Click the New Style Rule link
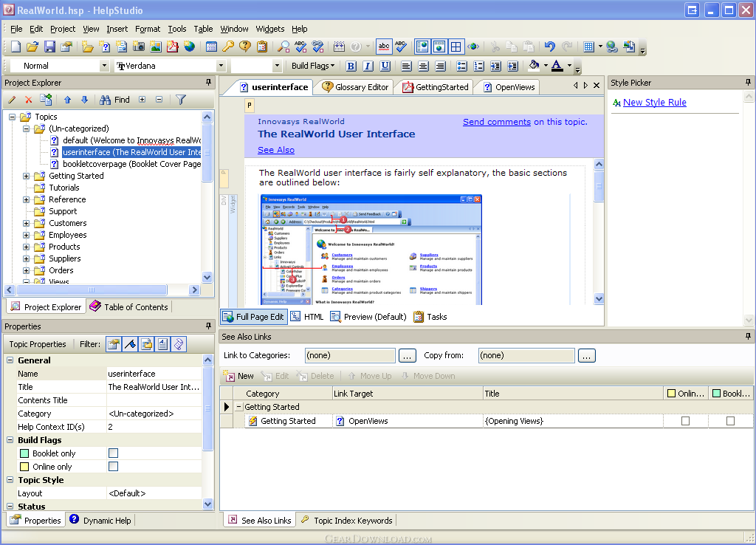The height and width of the screenshot is (545, 756). click(654, 102)
